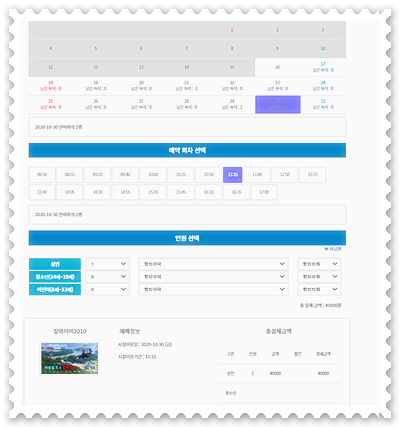
Task: Pick the 10:50 time slot
Action: click(x=209, y=175)
